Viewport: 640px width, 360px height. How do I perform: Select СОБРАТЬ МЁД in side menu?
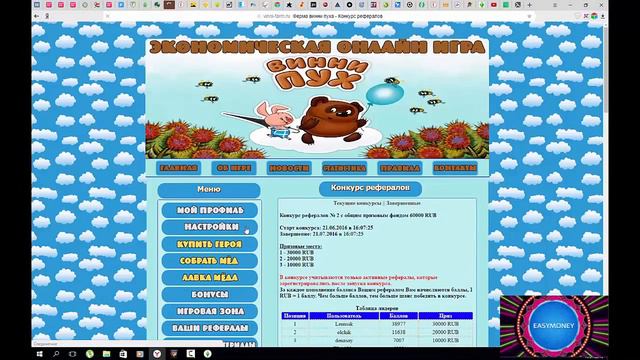[x=210, y=261]
